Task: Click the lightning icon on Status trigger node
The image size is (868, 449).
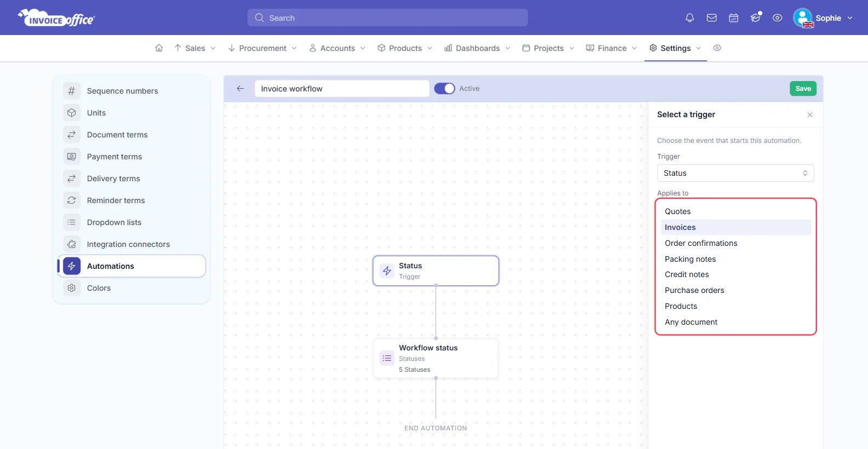Action: point(387,270)
